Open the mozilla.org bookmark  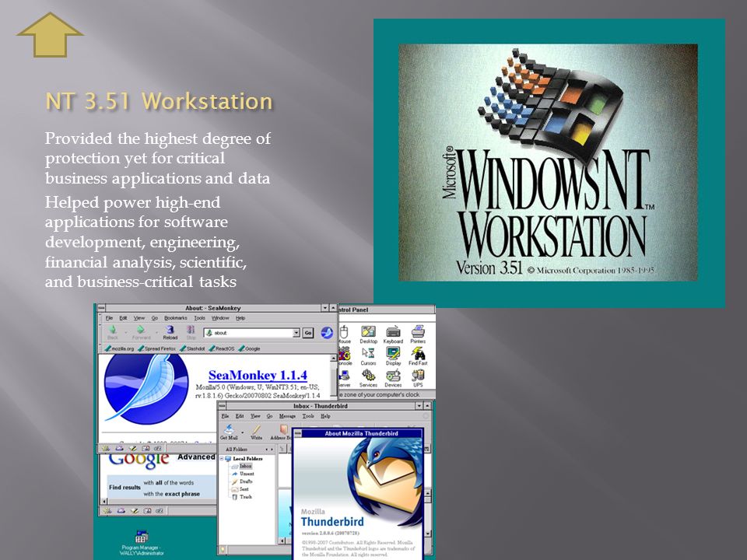coord(120,348)
